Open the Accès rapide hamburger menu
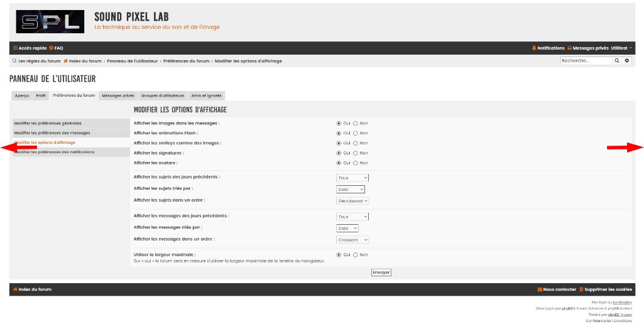644x324 pixels. click(15, 48)
